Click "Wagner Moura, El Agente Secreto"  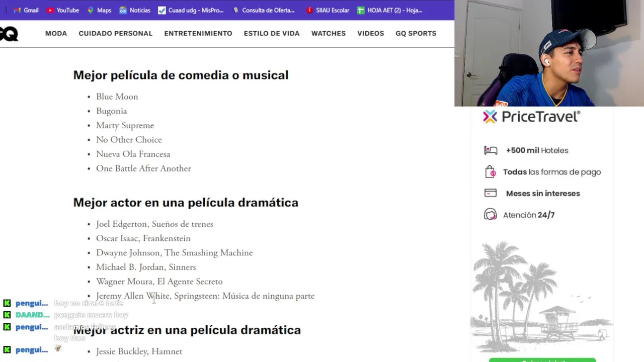pyautogui.click(x=159, y=282)
